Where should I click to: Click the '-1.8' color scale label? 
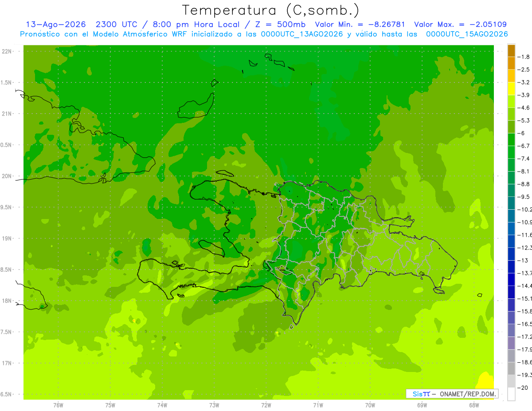tap(524, 57)
